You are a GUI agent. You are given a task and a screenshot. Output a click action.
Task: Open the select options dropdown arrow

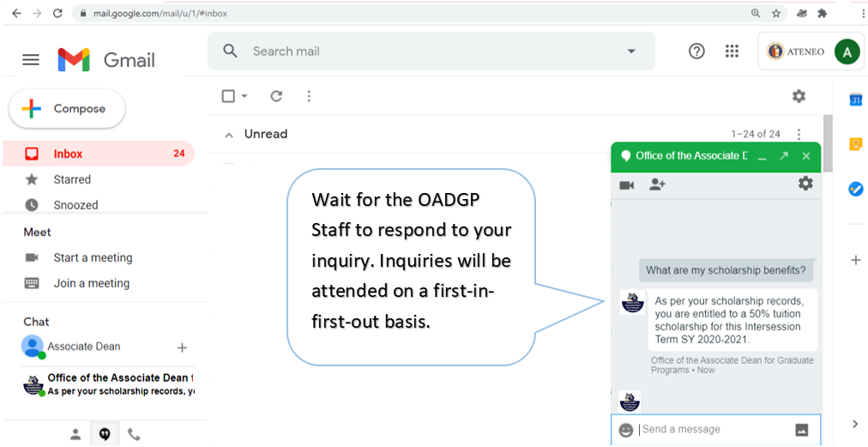click(244, 96)
